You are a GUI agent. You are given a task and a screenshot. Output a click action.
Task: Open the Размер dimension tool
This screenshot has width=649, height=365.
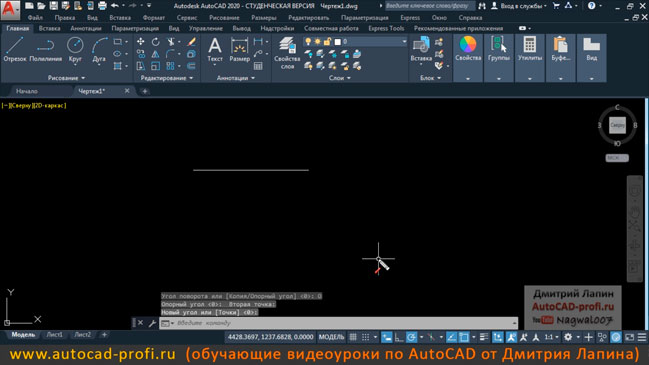pyautogui.click(x=239, y=49)
